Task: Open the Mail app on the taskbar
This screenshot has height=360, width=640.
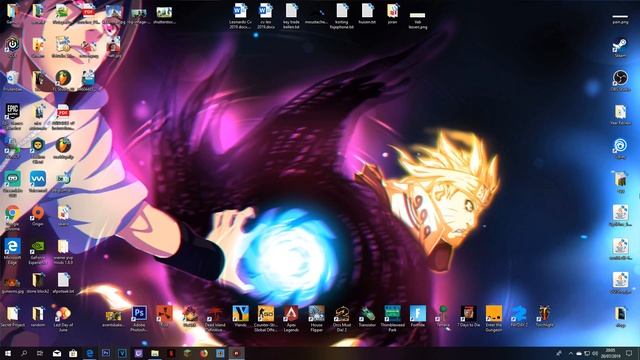Action: [x=57, y=353]
